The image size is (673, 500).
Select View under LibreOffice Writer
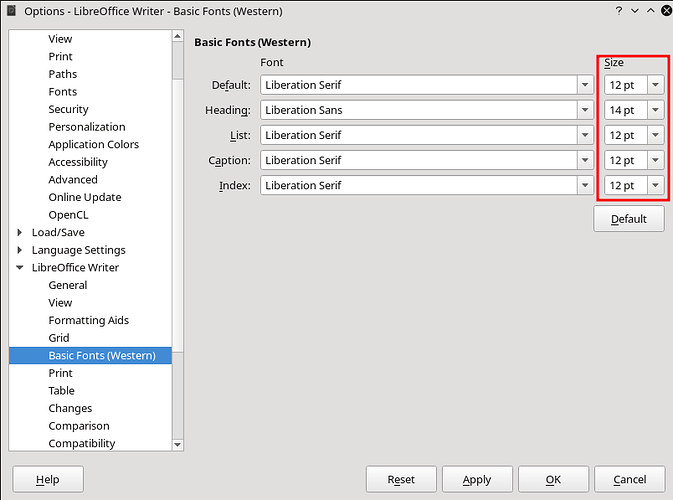(60, 303)
